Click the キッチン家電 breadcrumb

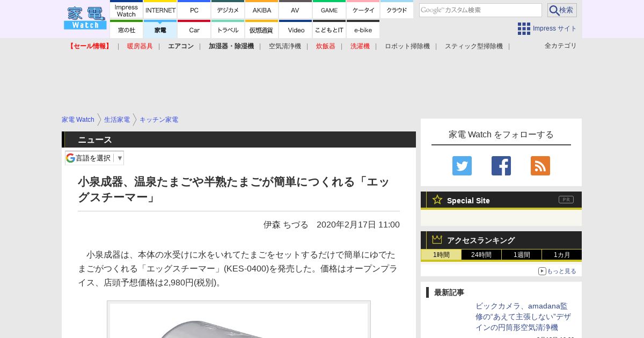159,120
